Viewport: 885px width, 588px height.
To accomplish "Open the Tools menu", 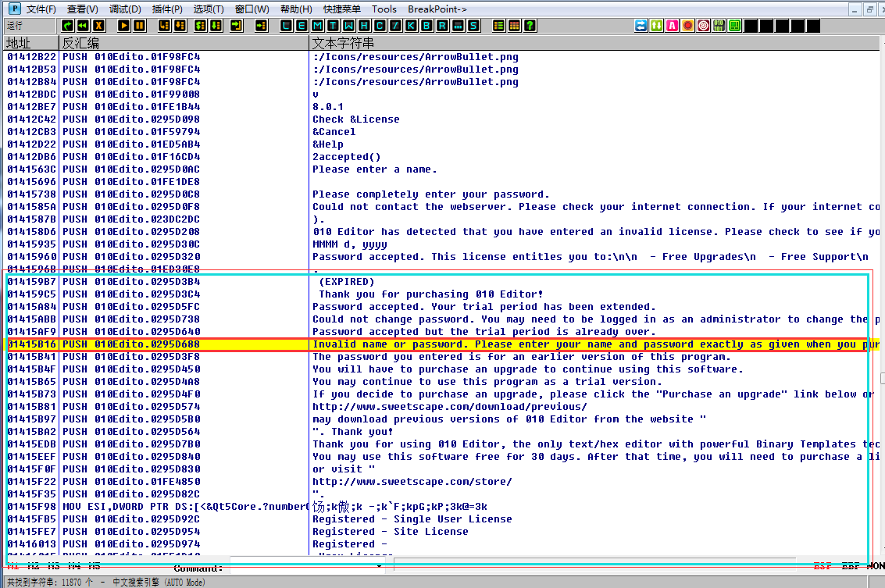I will pyautogui.click(x=384, y=9).
